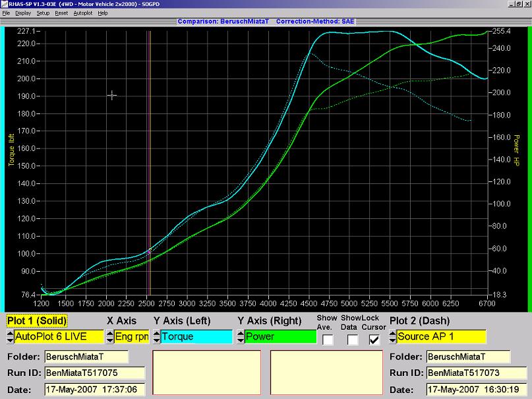Click Plot 1 Folder field BeruschMiataT
Image resolution: width=532 pixels, height=399 pixels.
click(x=86, y=357)
